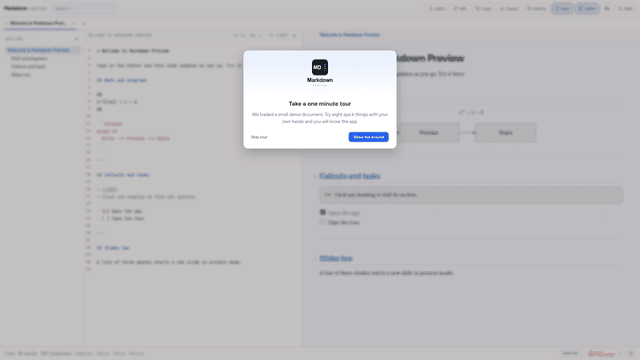Click the Privacy link in the status bar
Viewport: 640px width, 360px height.
tap(136, 353)
